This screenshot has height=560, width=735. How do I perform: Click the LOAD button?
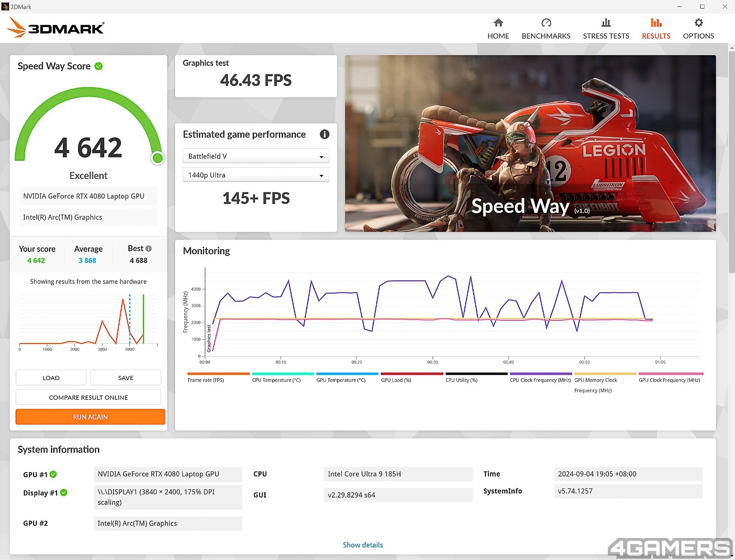(x=51, y=378)
